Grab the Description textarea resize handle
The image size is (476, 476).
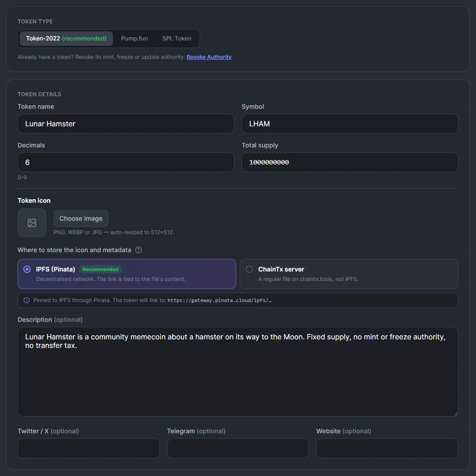(455, 414)
